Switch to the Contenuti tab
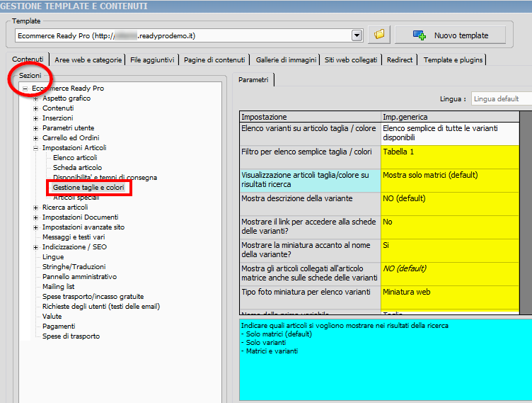This screenshot has width=532, height=403. point(28,59)
